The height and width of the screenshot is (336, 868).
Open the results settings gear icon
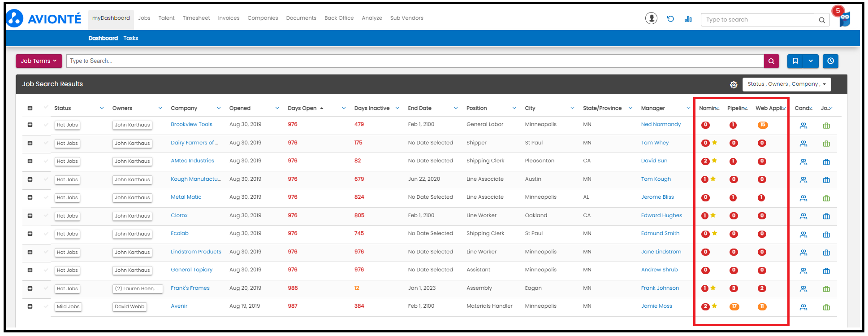click(x=734, y=84)
